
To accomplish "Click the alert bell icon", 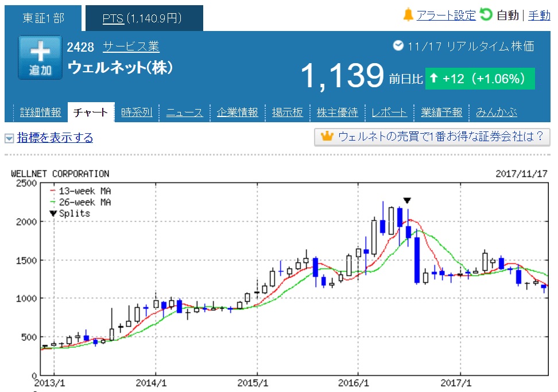I will 408,15.
